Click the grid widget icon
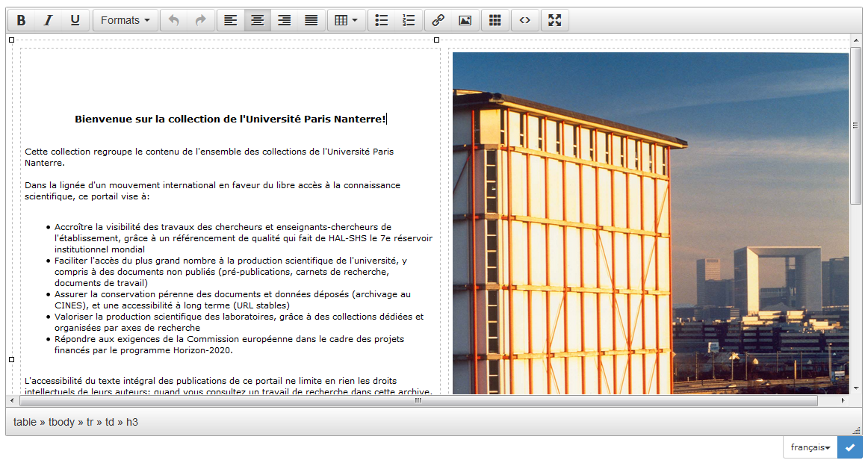 pyautogui.click(x=495, y=20)
